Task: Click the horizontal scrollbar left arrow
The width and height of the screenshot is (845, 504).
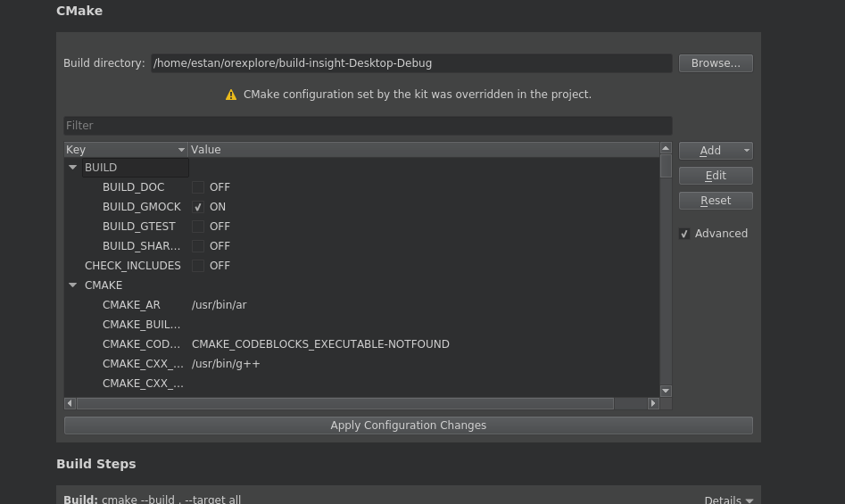Action: pos(70,403)
